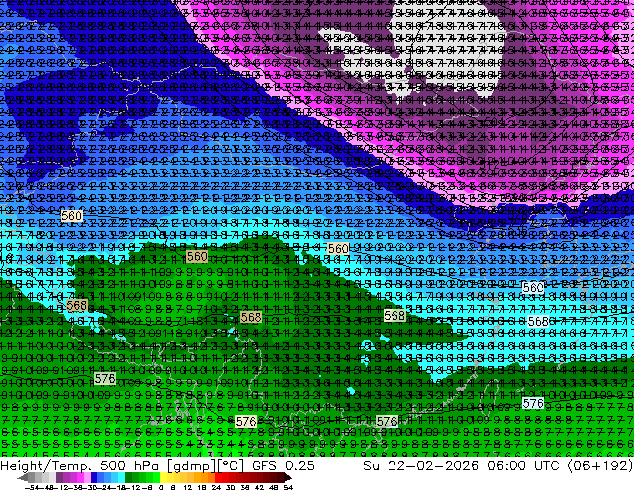
Task: Select the dark navy legend swatch near -30
Action: tap(94, 477)
